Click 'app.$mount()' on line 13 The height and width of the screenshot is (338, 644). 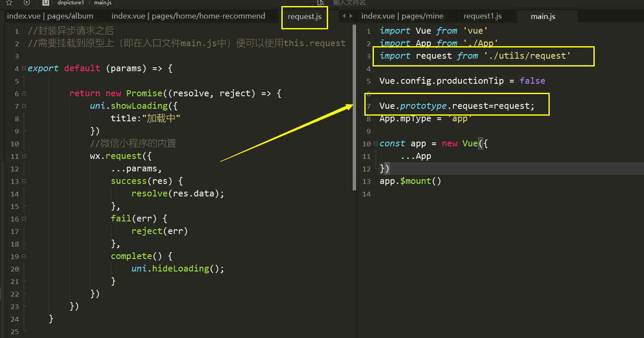coord(411,181)
